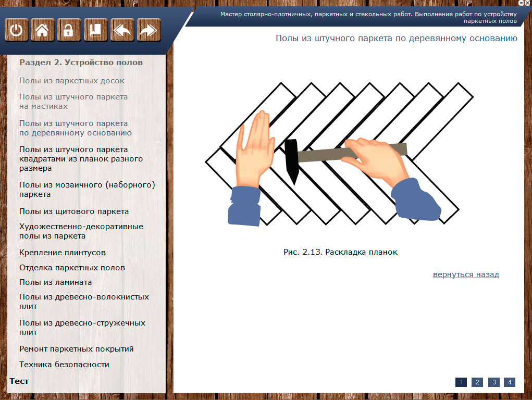
Task: Click the open padlock icon
Action: tap(69, 31)
